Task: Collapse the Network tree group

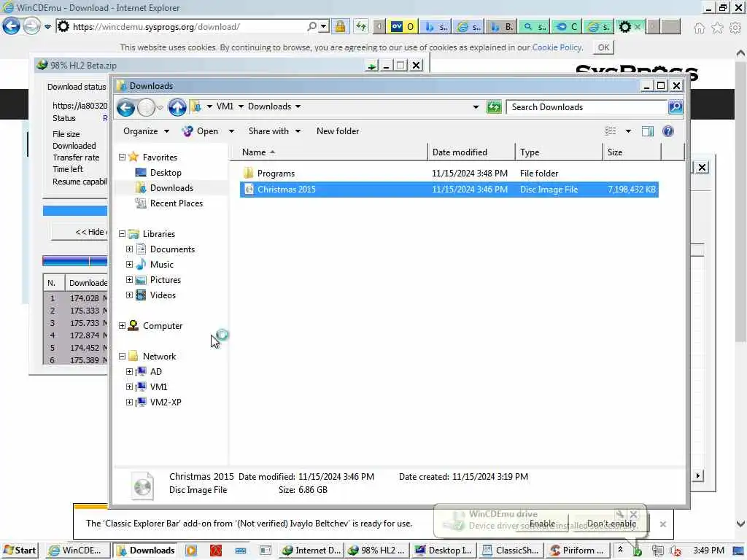Action: (122, 356)
